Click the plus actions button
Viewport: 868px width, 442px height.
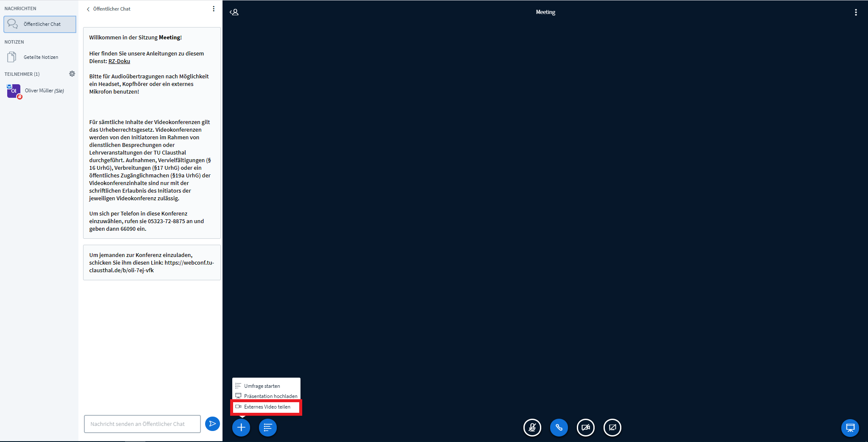click(x=241, y=427)
